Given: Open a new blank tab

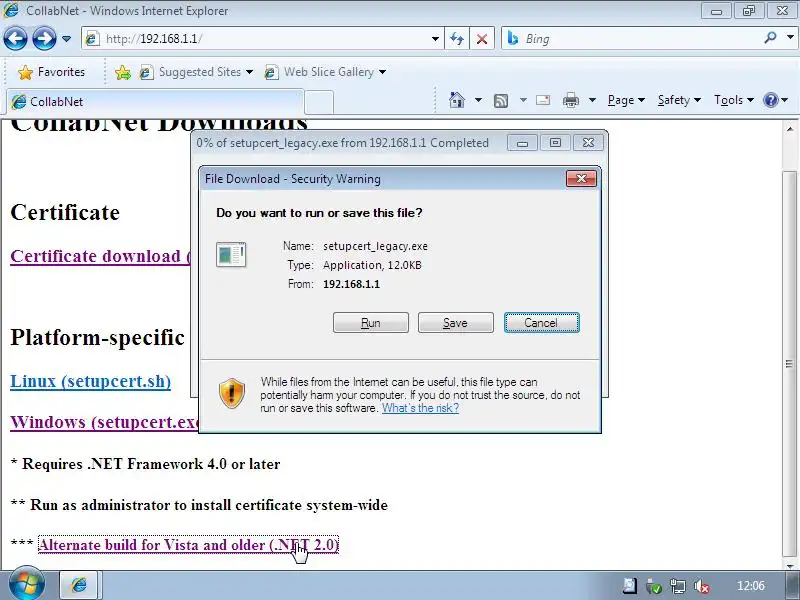Looking at the screenshot, I should pyautogui.click(x=319, y=102).
